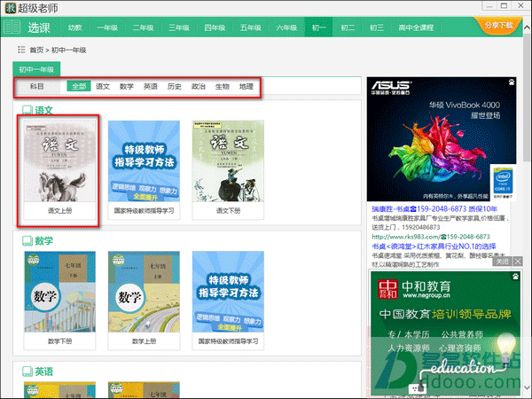Filter subjects by 历史
532x399 pixels.
pos(175,86)
